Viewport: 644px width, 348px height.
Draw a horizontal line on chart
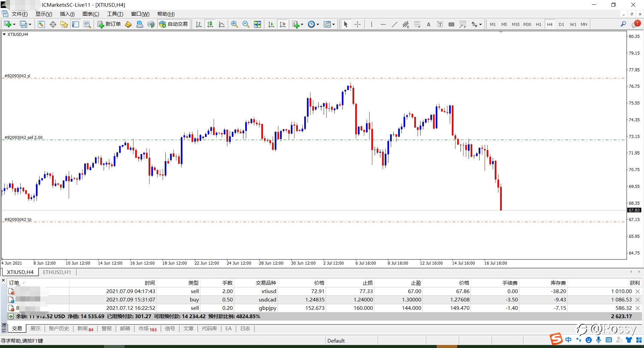coord(383,24)
